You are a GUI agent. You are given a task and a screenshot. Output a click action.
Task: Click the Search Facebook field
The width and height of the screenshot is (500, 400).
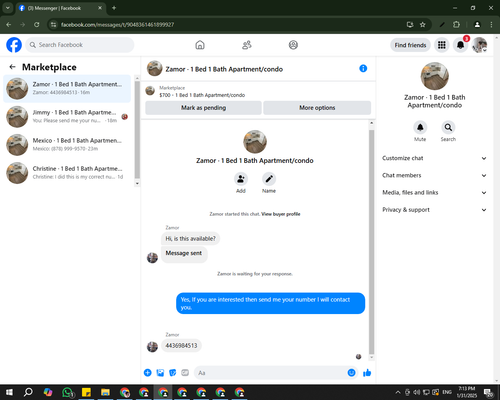tap(80, 45)
